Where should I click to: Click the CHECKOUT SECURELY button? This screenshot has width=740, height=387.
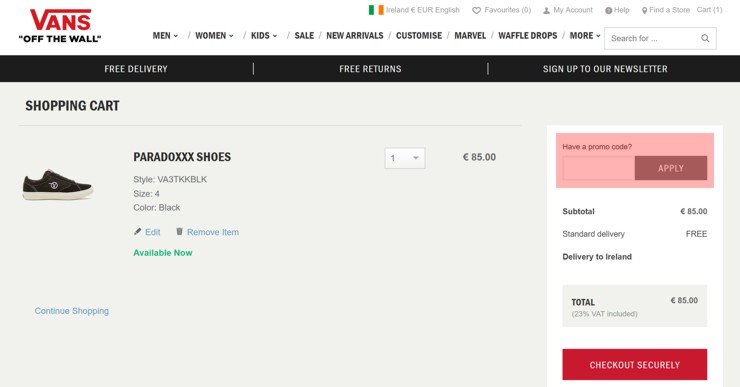[x=635, y=364]
